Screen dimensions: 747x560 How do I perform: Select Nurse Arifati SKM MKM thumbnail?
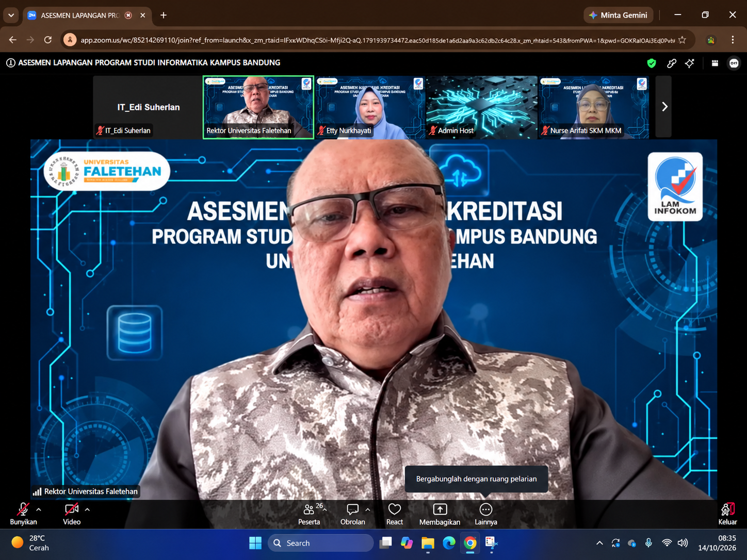coord(594,107)
